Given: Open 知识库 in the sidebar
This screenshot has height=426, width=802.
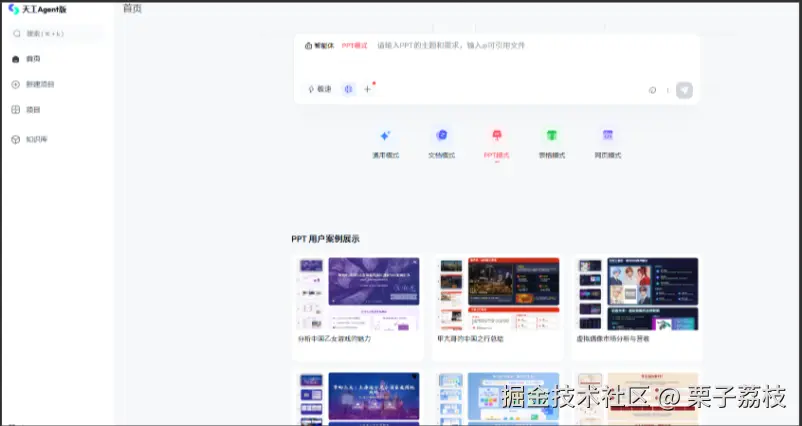Looking at the screenshot, I should (x=37, y=139).
